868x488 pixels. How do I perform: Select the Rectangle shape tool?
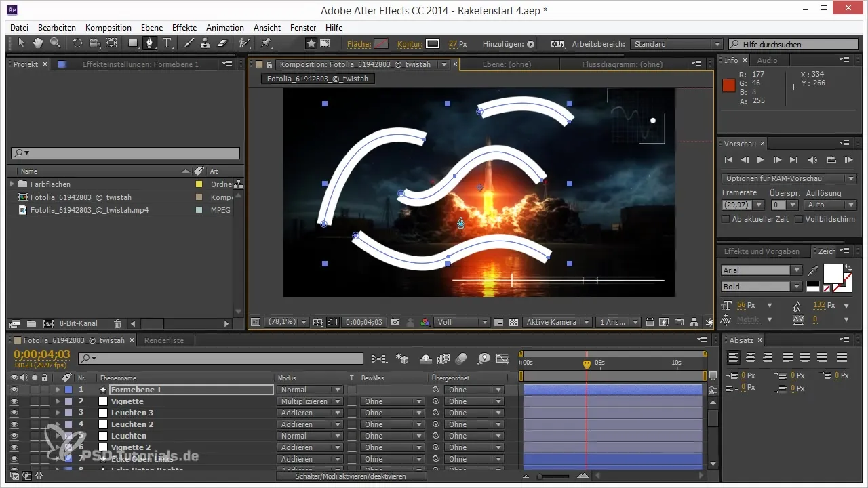click(133, 43)
